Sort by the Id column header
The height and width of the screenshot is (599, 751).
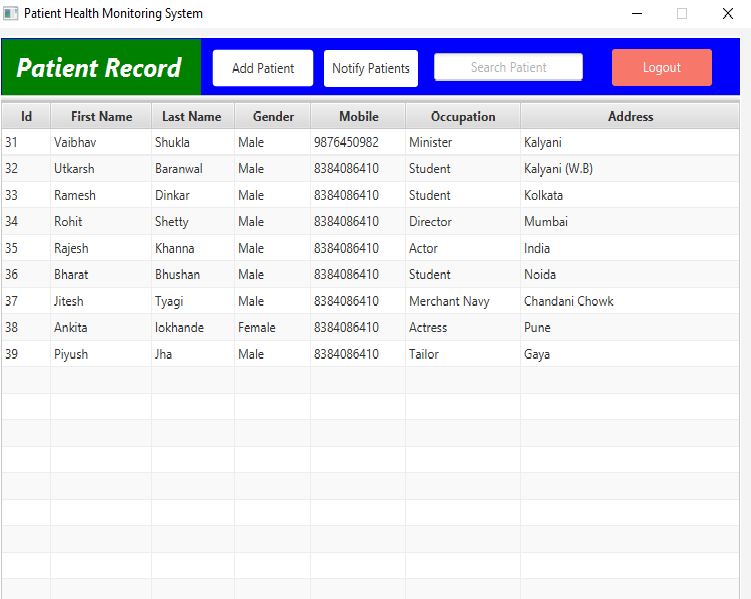coord(26,116)
